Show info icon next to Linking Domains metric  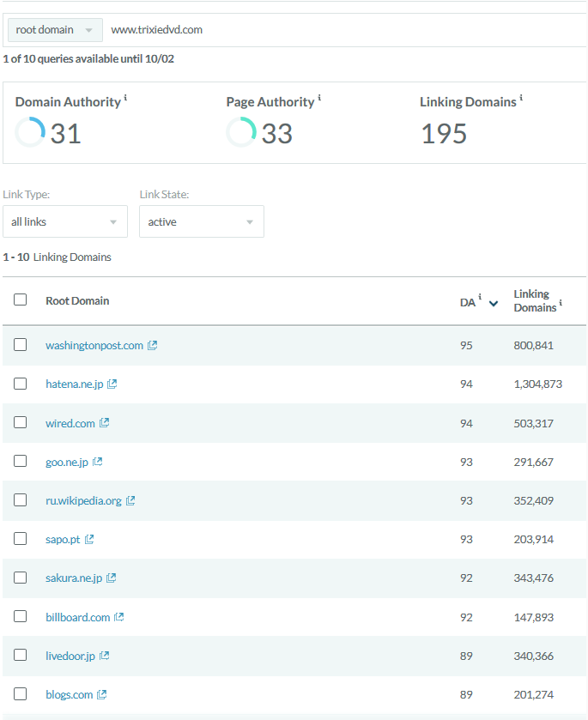click(521, 97)
